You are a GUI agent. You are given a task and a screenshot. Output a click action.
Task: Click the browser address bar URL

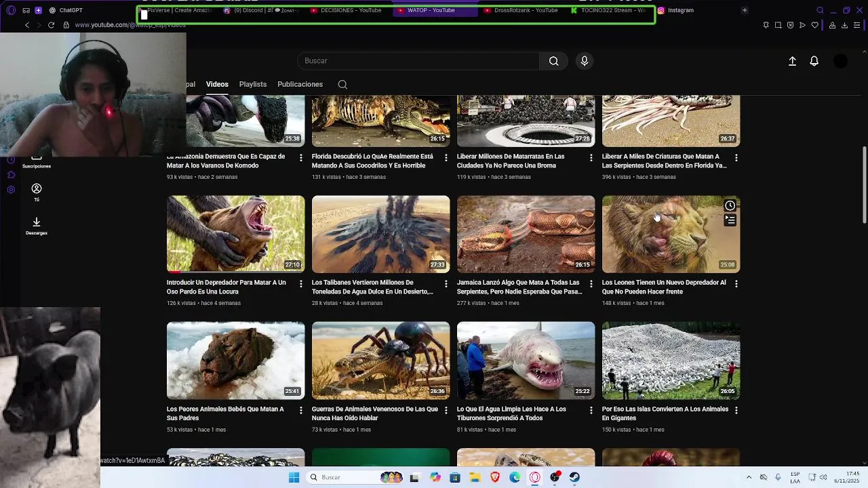tap(130, 25)
